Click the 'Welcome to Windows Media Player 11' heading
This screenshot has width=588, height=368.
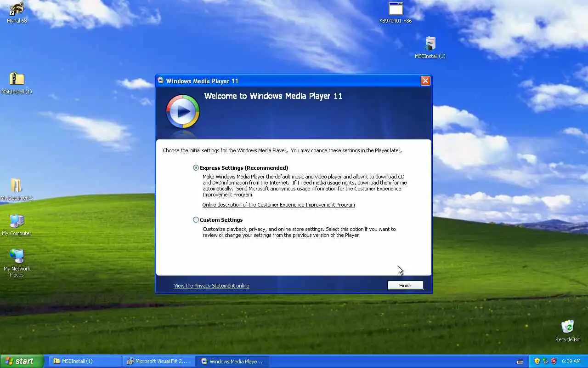pyautogui.click(x=273, y=96)
